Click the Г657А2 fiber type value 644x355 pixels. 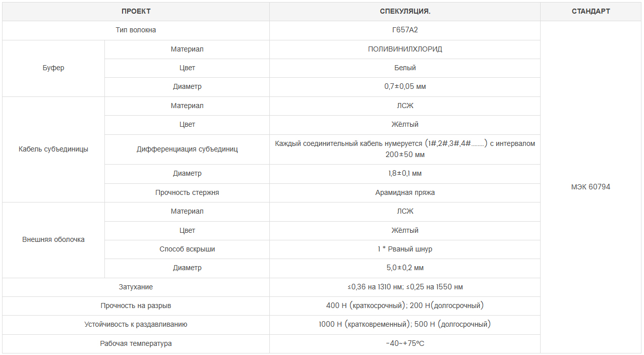[x=405, y=30]
